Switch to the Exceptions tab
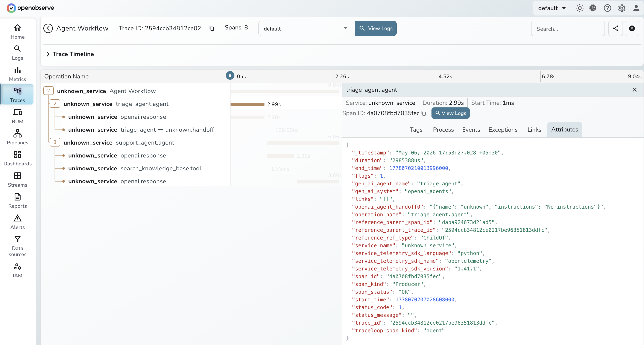Image resolution: width=644 pixels, height=345 pixels. (x=503, y=130)
